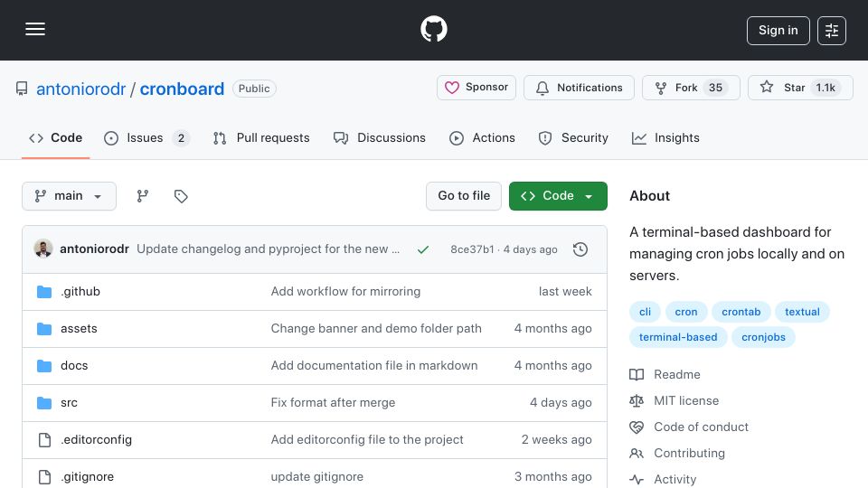Open the latest commit message 'Update changelog and pyproject'

(268, 249)
